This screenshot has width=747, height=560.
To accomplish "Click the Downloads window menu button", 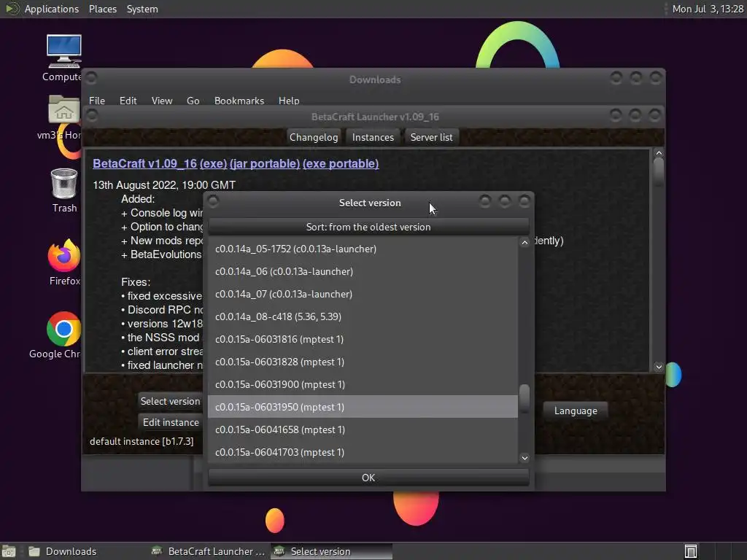I will tap(91, 77).
